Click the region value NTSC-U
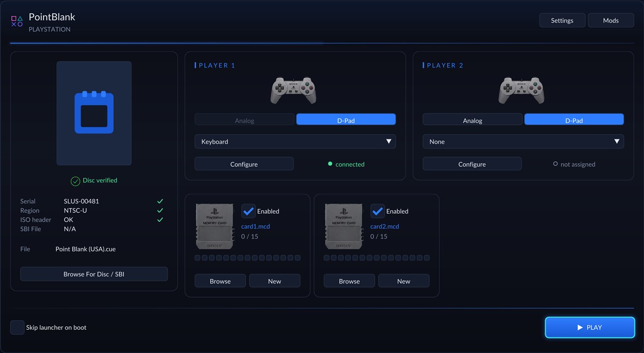Viewport: 644px width, 353px height. [x=75, y=210]
